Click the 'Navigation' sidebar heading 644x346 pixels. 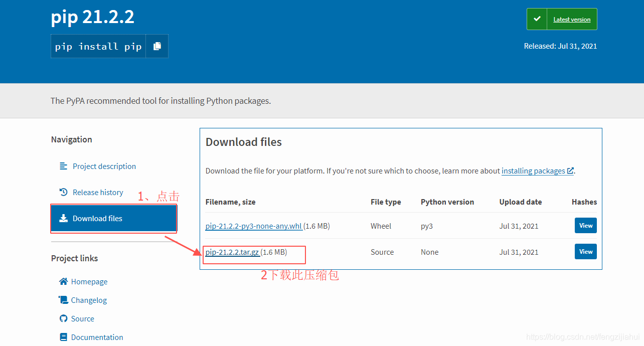[x=72, y=139]
